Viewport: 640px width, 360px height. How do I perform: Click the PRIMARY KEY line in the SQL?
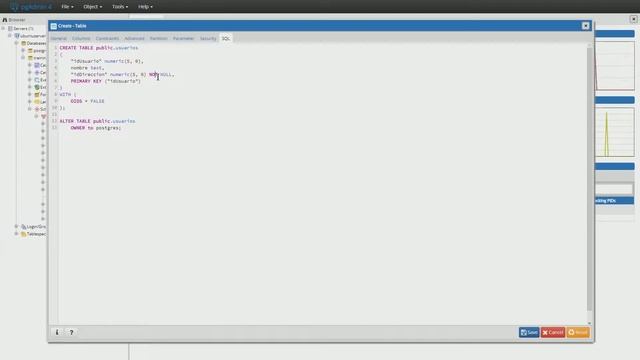coord(106,81)
